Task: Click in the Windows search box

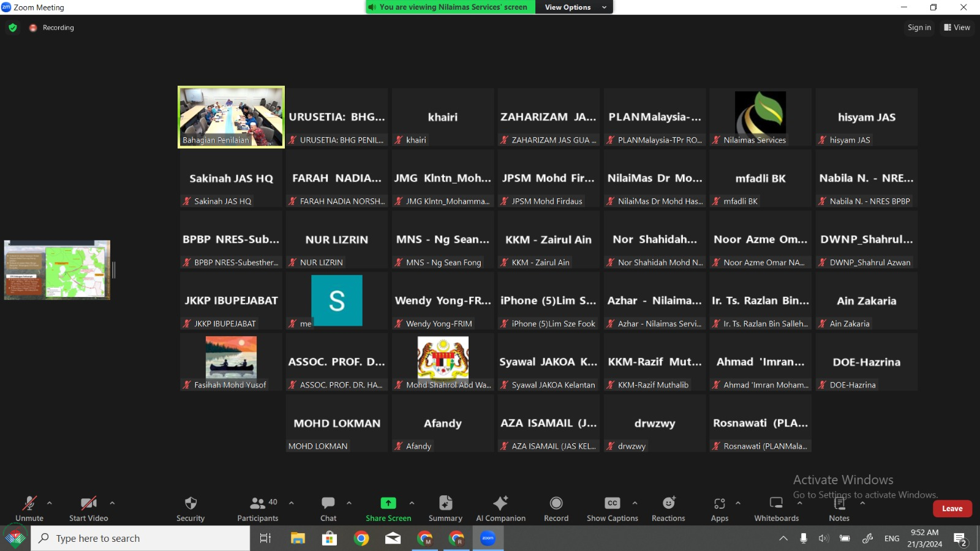Action: pyautogui.click(x=140, y=538)
